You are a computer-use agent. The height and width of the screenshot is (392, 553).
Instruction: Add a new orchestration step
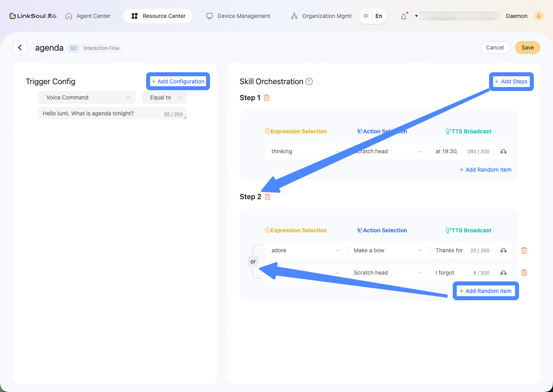[511, 81]
